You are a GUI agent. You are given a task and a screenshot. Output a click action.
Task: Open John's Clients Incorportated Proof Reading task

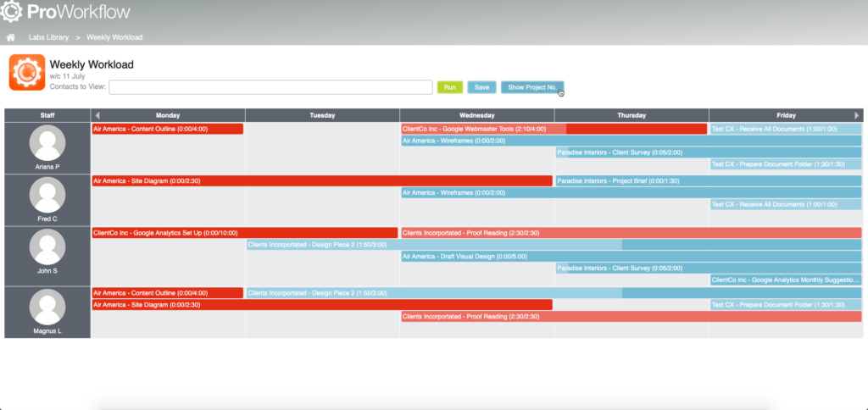[632, 233]
